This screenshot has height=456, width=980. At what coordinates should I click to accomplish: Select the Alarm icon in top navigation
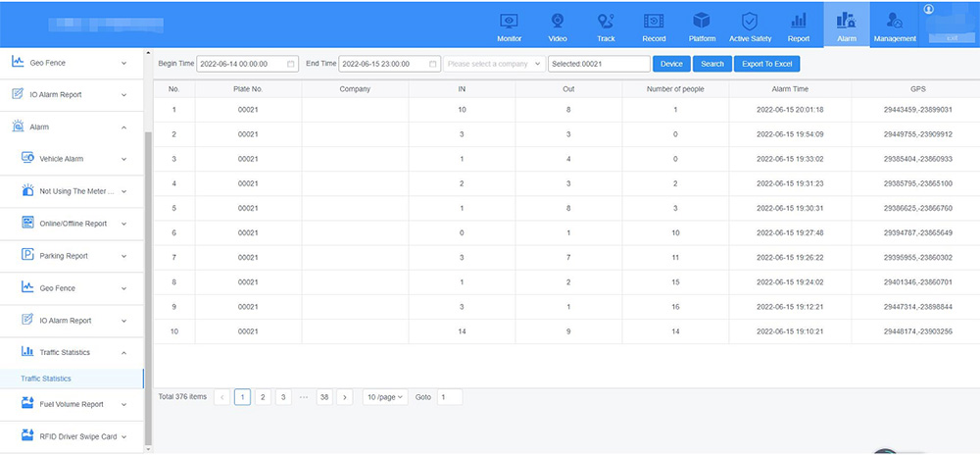click(847, 22)
